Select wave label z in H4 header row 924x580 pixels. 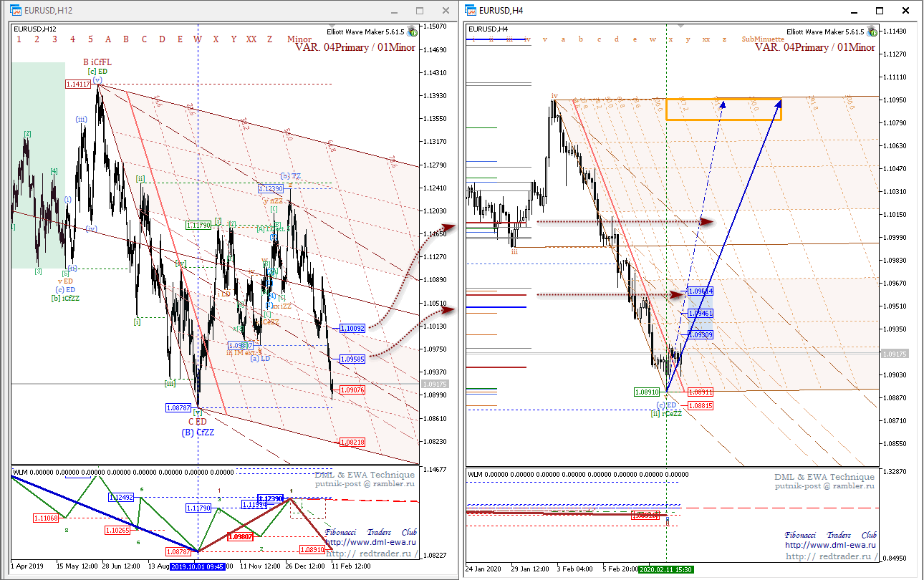point(724,39)
